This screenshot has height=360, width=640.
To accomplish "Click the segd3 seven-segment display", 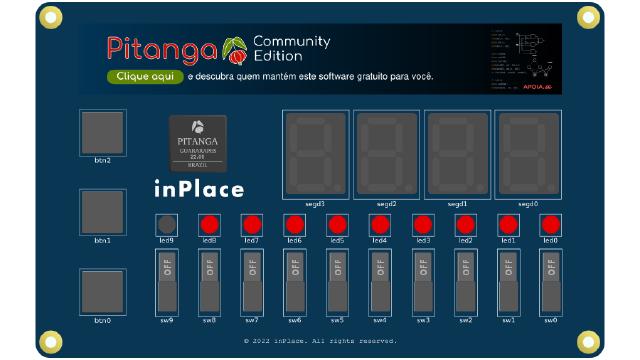I will point(316,155).
